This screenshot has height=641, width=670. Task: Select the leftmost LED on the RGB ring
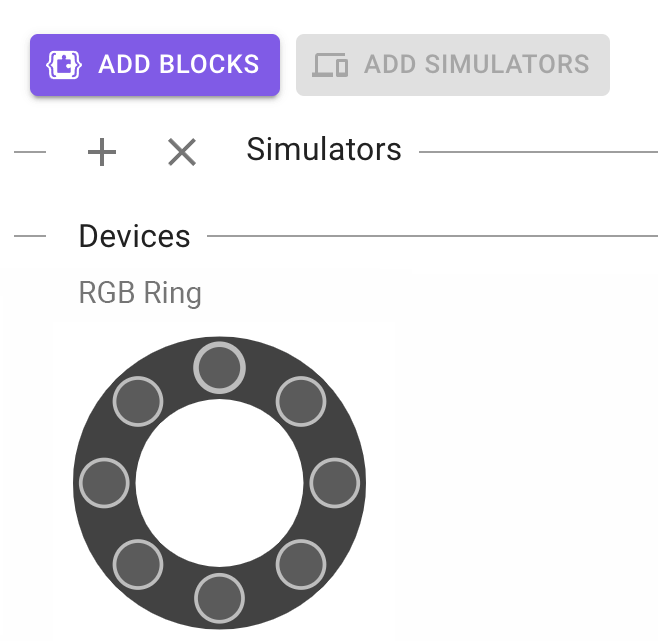(x=104, y=483)
